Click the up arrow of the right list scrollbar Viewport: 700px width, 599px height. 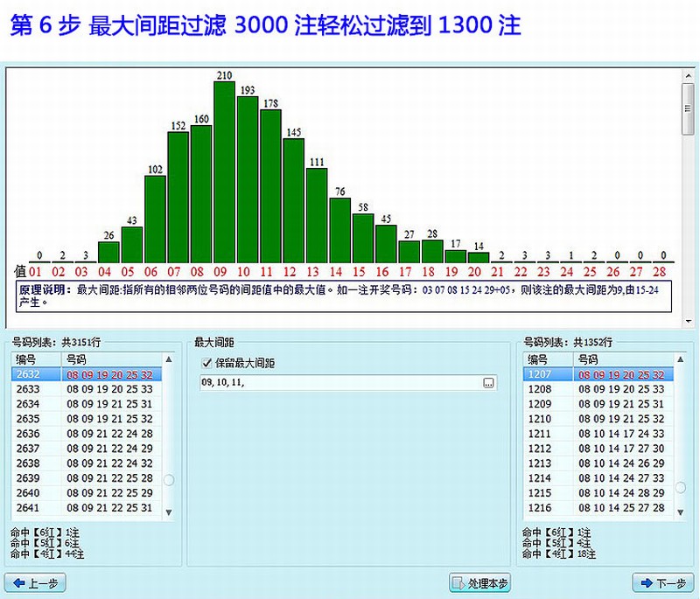click(x=681, y=359)
